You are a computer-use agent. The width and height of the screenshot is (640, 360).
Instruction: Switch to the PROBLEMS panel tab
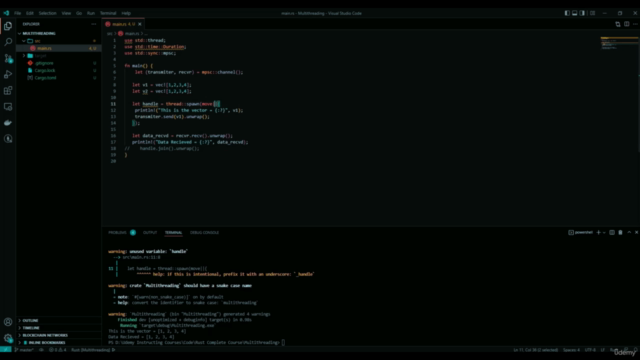[x=118, y=233]
